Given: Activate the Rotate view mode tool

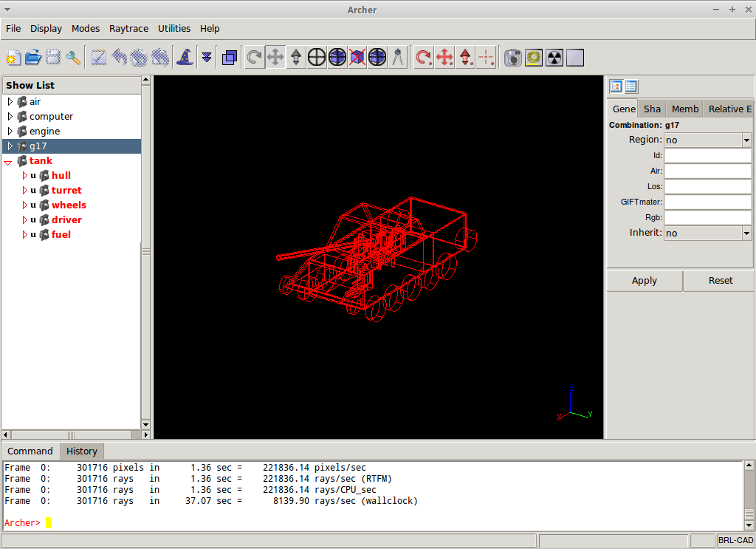Looking at the screenshot, I should pyautogui.click(x=254, y=56).
